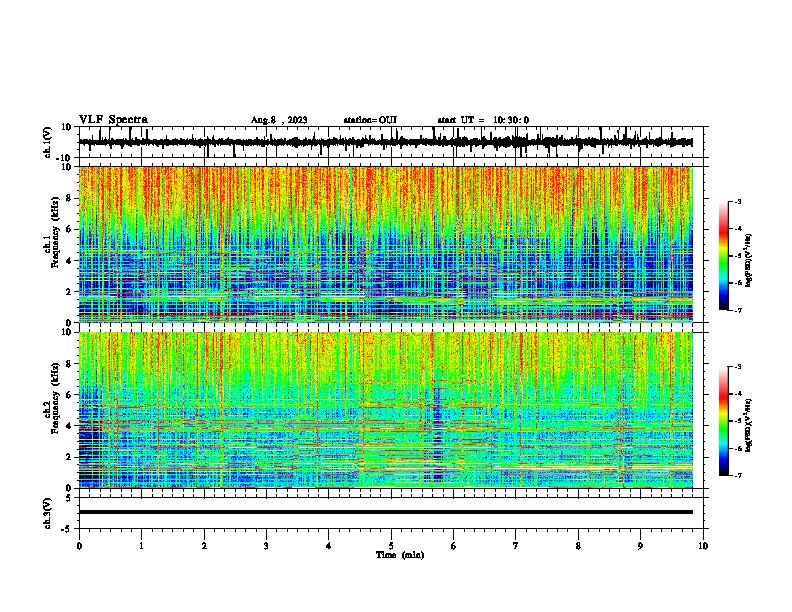This screenshot has width=792, height=612.
Task: Click the ch.2 colorbar log(PSD) label
Action: (x=749, y=425)
